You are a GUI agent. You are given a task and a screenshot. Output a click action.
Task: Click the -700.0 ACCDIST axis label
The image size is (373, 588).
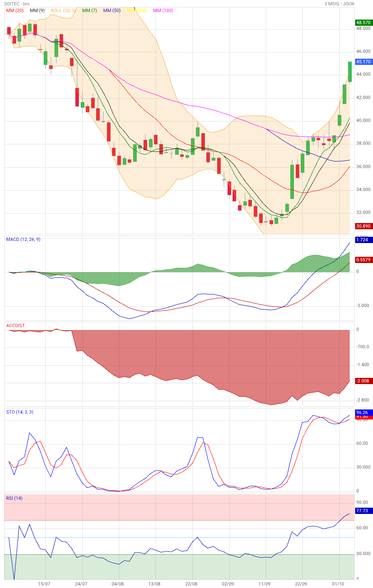point(363,347)
